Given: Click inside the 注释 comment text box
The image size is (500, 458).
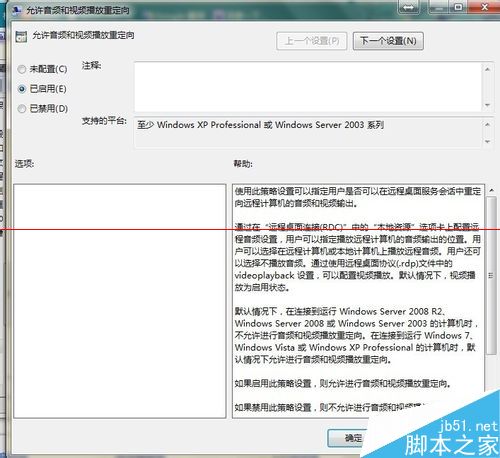Looking at the screenshot, I should 308,87.
